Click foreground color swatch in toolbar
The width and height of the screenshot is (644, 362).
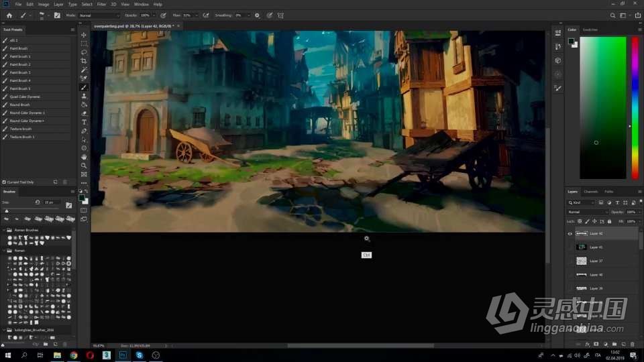pos(82,198)
